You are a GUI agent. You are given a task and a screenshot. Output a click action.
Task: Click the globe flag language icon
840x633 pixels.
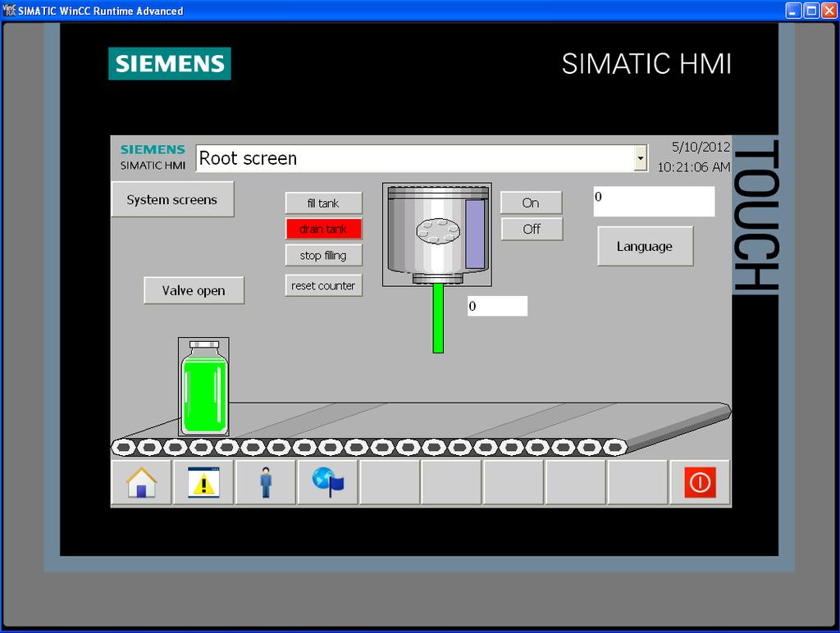pyautogui.click(x=328, y=482)
